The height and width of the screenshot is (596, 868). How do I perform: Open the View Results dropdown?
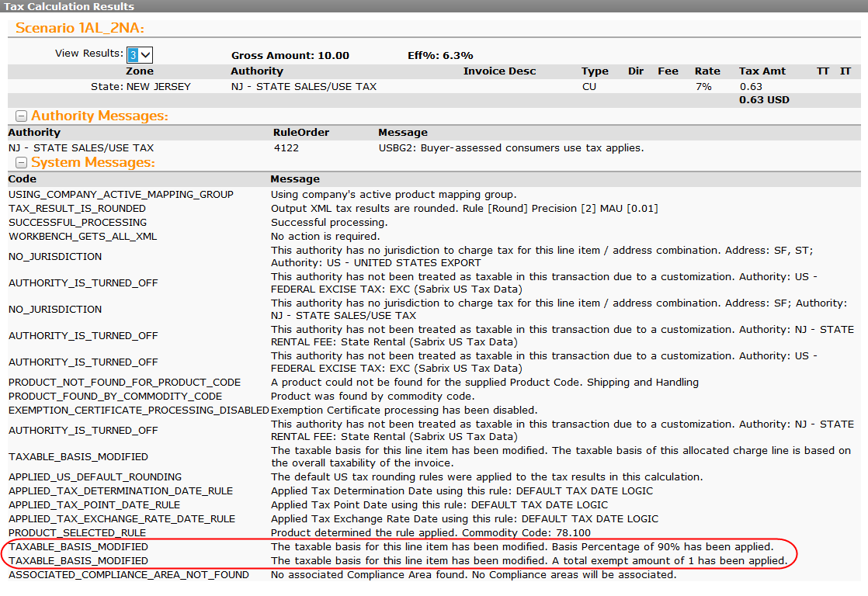[141, 54]
